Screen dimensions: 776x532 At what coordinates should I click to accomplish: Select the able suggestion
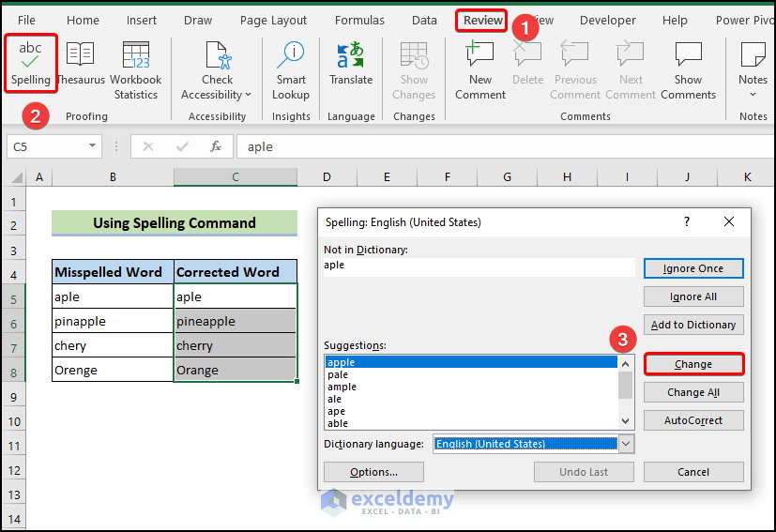[x=471, y=423]
